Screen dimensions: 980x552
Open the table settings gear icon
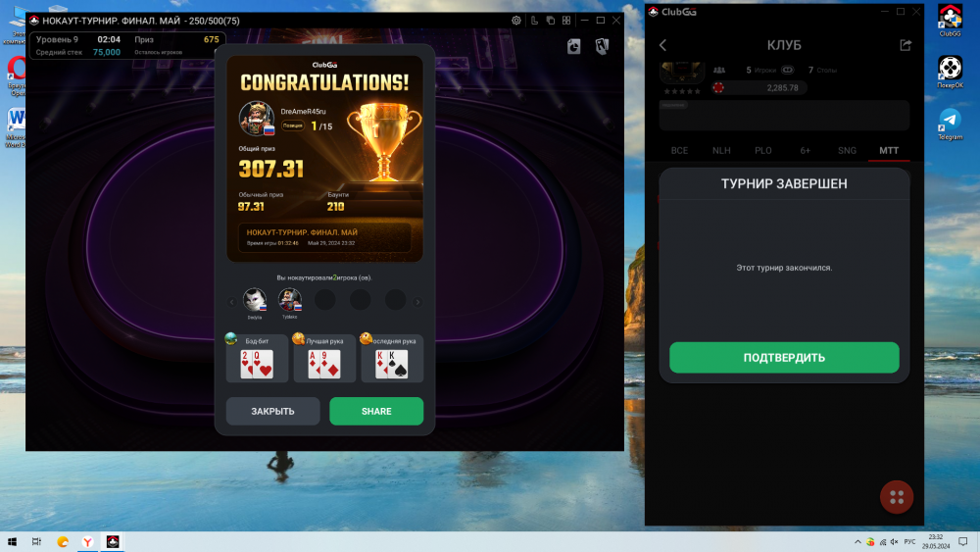516,21
